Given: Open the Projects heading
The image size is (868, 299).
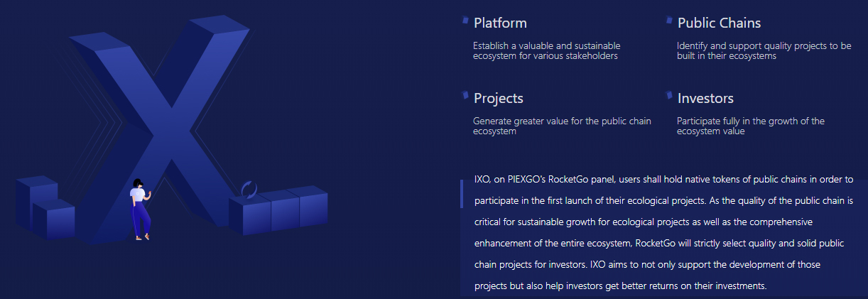Looking at the screenshot, I should pyautogui.click(x=498, y=98).
